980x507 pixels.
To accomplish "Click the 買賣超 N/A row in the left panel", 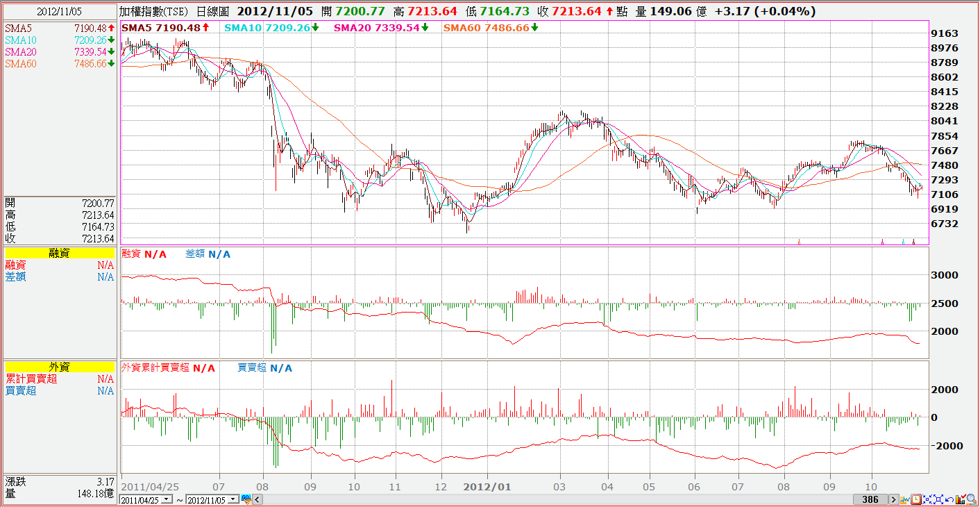I will (x=60, y=391).
